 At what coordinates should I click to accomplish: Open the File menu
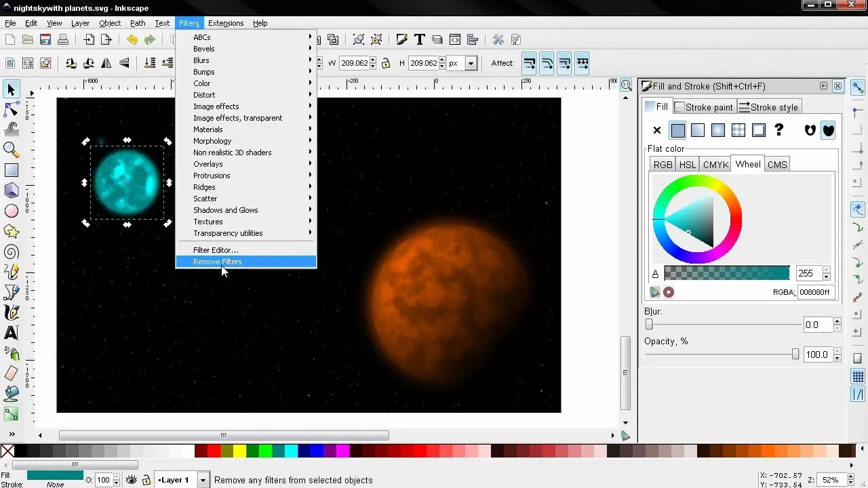point(10,23)
